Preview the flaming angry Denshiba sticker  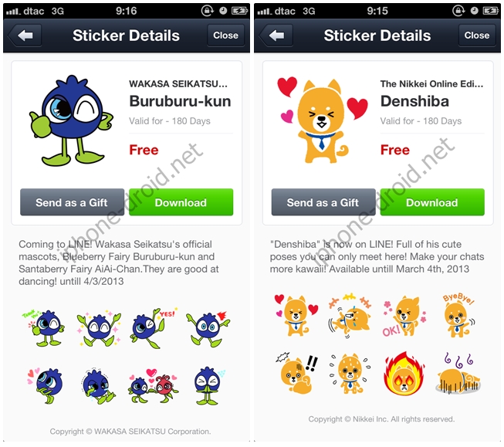404,374
